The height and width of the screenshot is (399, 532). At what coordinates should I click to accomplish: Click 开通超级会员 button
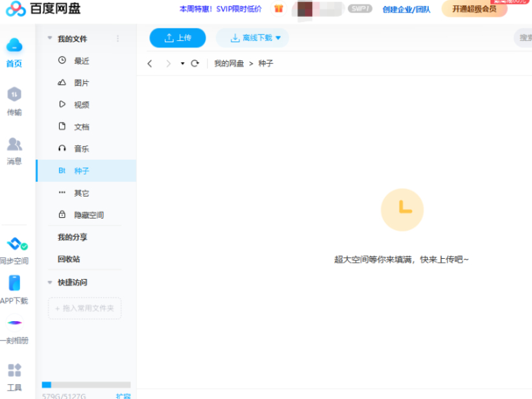pos(474,8)
